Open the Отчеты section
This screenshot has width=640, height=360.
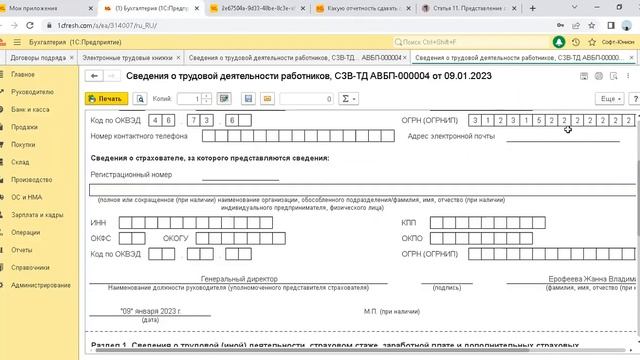coord(22,250)
